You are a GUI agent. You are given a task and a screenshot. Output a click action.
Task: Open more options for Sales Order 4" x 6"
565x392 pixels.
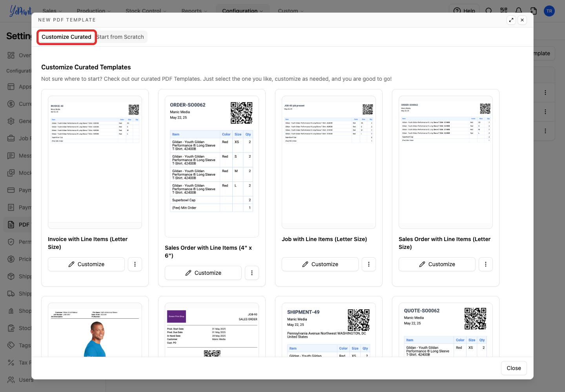(252, 273)
